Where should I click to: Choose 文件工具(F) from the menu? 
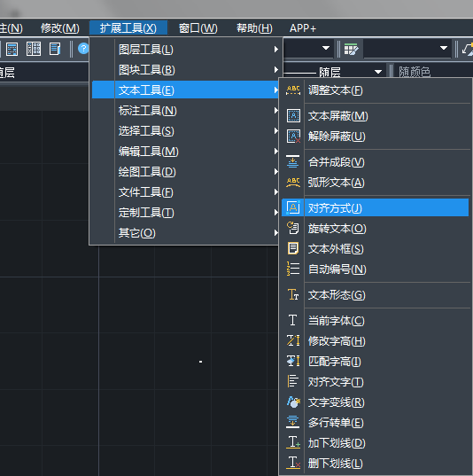point(185,191)
